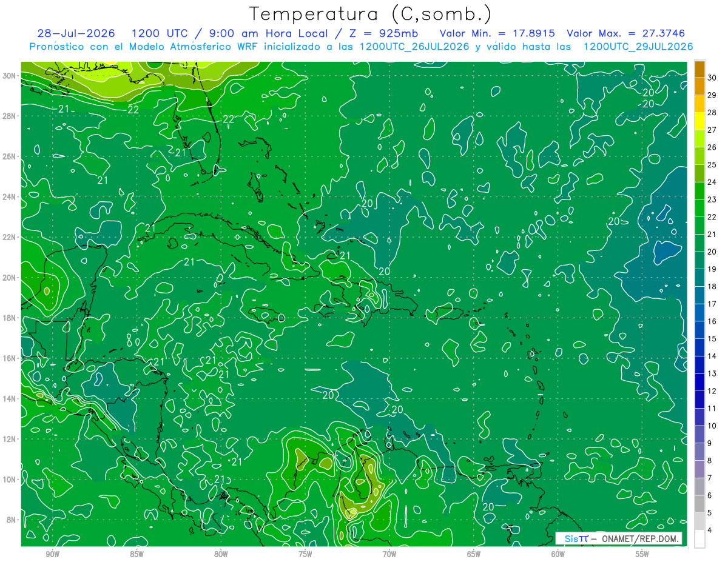Click the colorbar scale label "25"
728x562 pixels.
[712, 165]
